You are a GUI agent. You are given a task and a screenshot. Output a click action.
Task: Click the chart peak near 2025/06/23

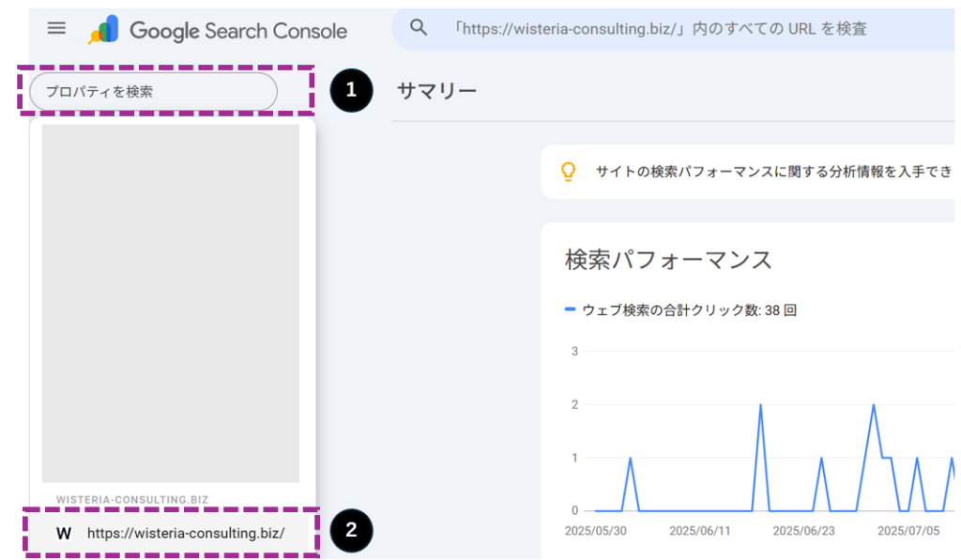[x=821, y=459]
